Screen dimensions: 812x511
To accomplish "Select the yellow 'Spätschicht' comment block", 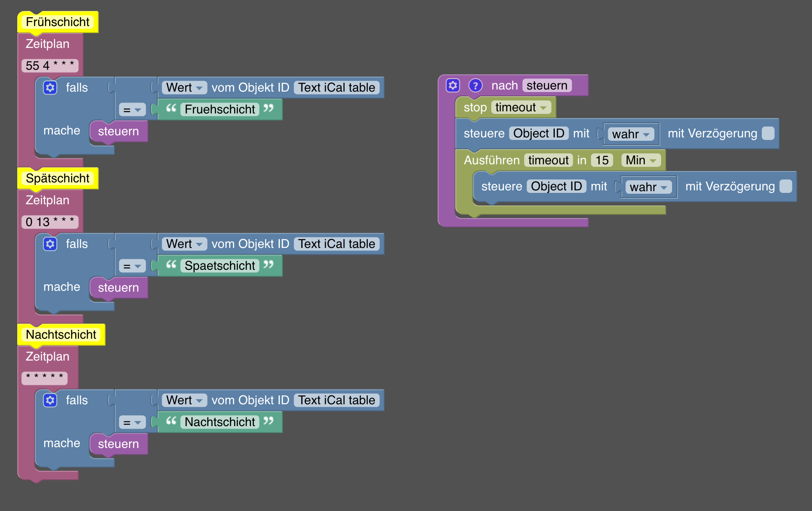I will coord(58,179).
